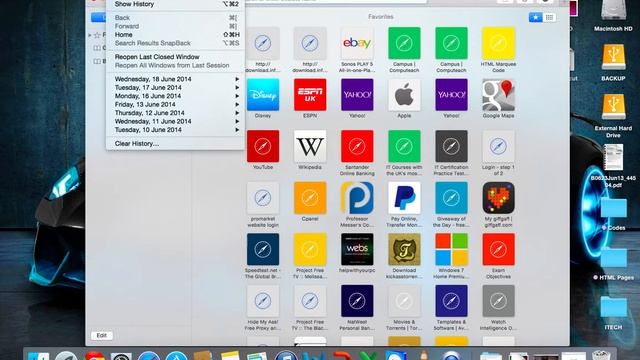Choose Reopen All Windows from Last Session

[x=175, y=65]
